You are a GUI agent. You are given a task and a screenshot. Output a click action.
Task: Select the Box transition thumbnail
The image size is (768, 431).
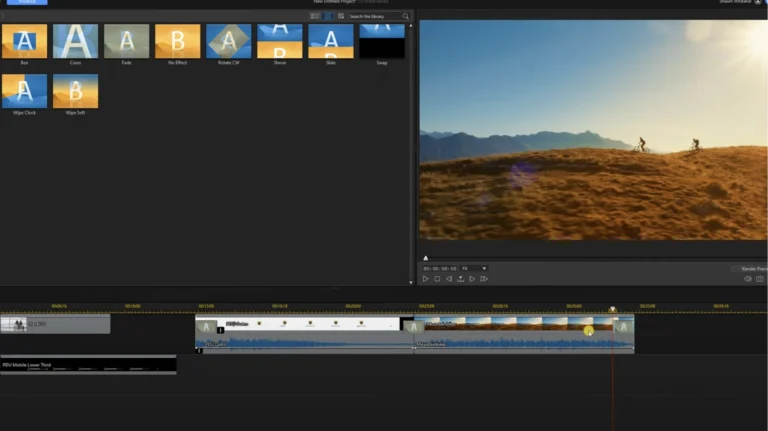point(24,41)
